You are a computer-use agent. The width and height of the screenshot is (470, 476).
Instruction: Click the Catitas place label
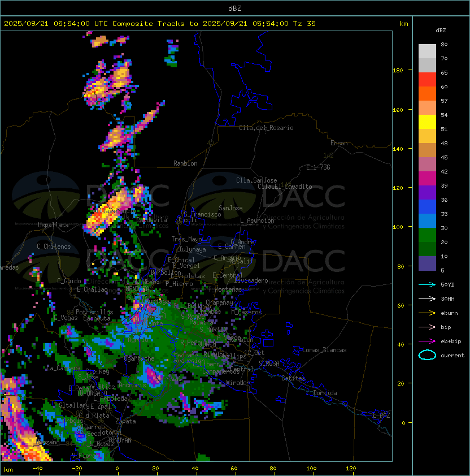[x=293, y=378]
